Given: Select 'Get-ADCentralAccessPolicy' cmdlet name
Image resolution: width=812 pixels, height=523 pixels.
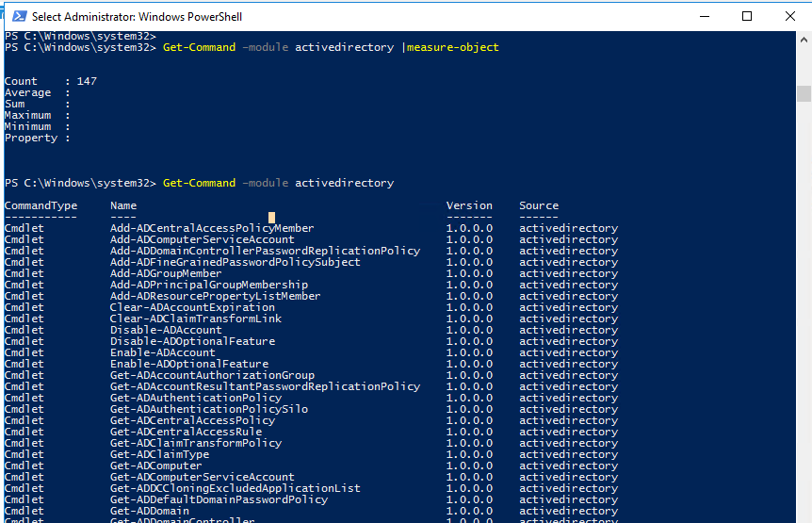Looking at the screenshot, I should click(x=192, y=420).
